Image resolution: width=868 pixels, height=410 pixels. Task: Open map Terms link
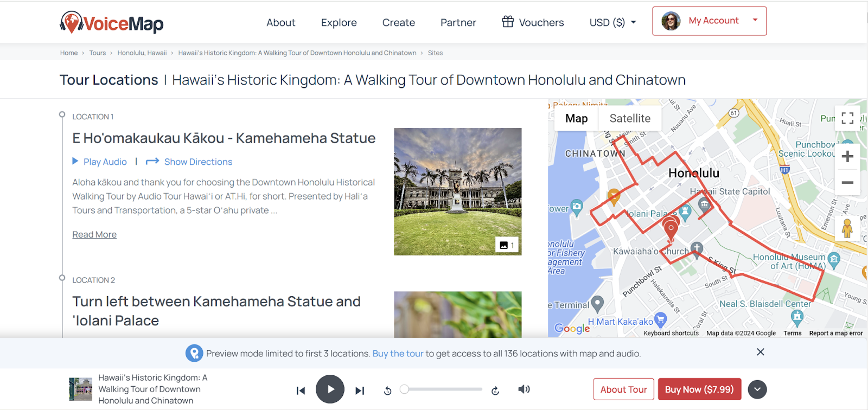click(792, 333)
